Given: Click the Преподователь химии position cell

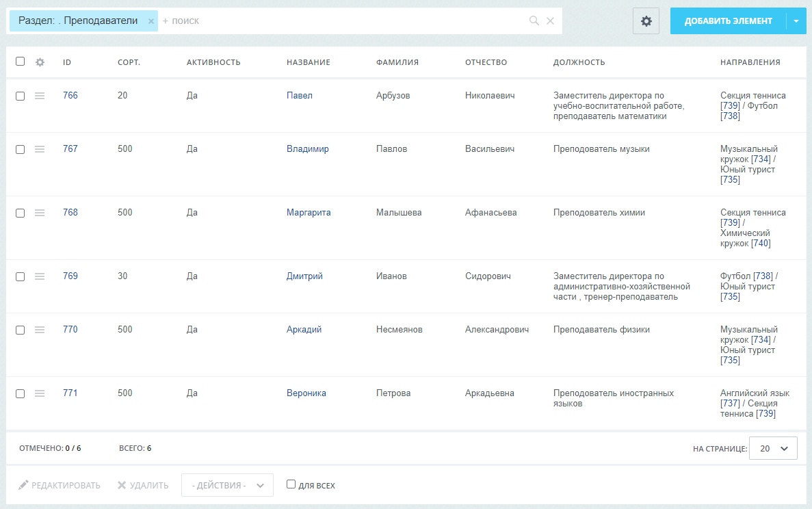Looking at the screenshot, I should pyautogui.click(x=599, y=212).
